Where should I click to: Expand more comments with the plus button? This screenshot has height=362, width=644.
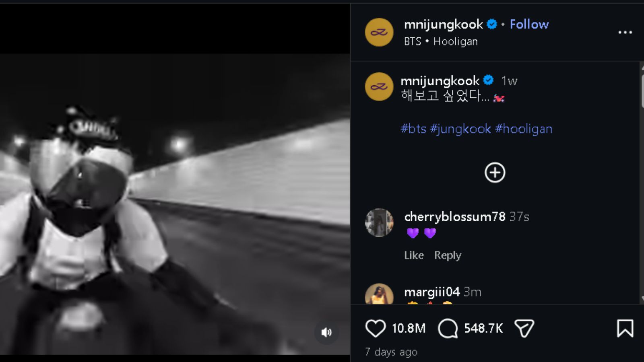pos(495,173)
